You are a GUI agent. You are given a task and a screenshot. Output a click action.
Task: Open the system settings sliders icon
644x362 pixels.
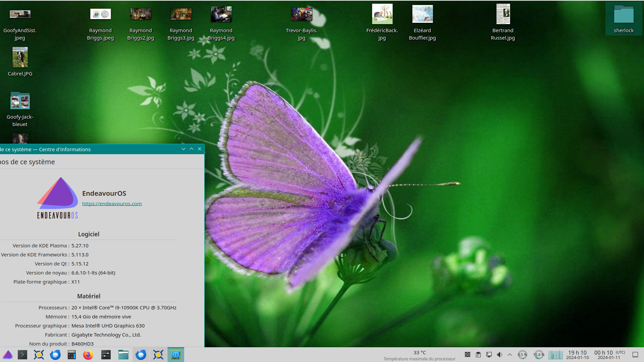106,355
